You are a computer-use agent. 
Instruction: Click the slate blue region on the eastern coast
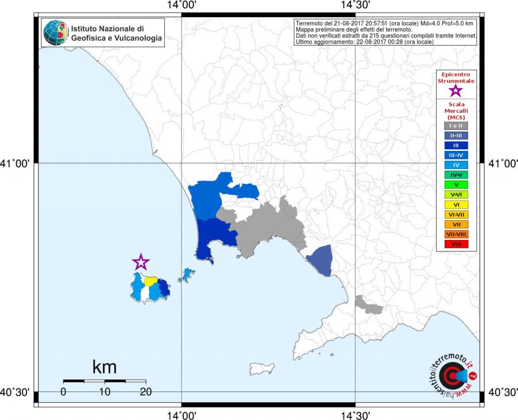coord(321,260)
